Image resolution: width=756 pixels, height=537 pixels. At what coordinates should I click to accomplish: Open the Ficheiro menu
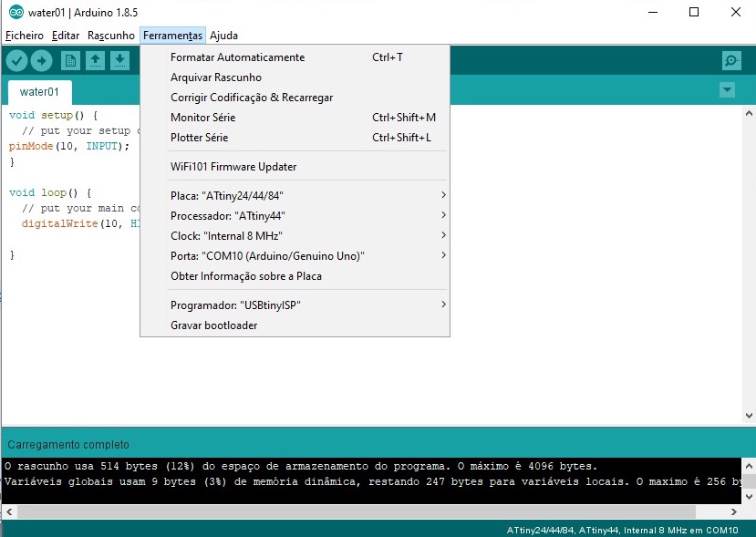pyautogui.click(x=24, y=36)
